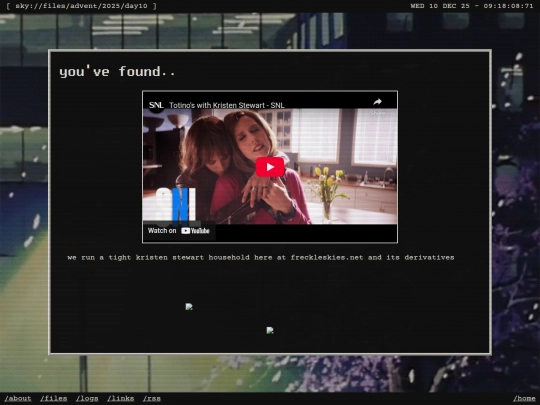Click the left broken image icon
This screenshot has width=540, height=405.
pyautogui.click(x=189, y=307)
